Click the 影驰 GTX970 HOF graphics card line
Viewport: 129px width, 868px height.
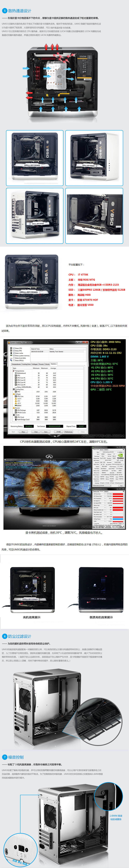coord(83,300)
